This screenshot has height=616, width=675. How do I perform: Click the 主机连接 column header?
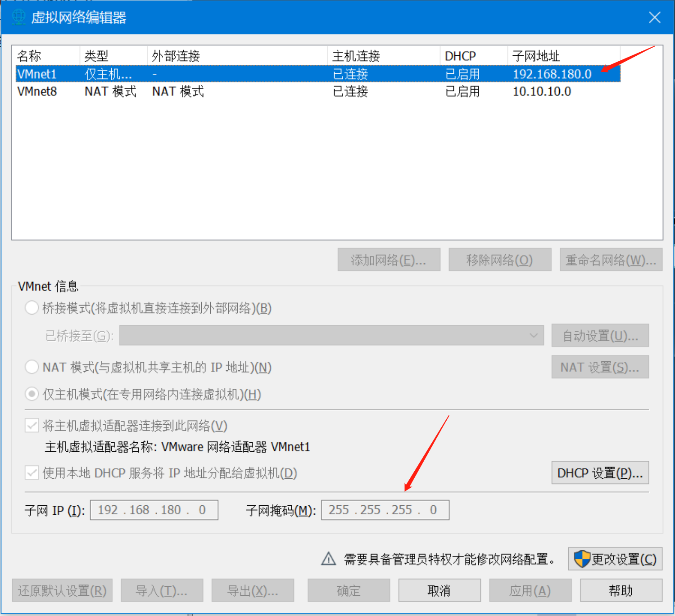pyautogui.click(x=384, y=56)
